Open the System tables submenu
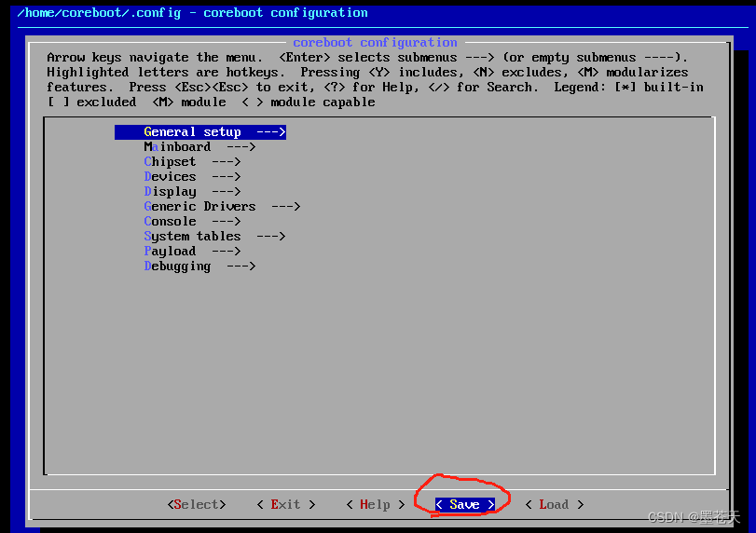Screen dimensions: 756x533 tap(214, 237)
